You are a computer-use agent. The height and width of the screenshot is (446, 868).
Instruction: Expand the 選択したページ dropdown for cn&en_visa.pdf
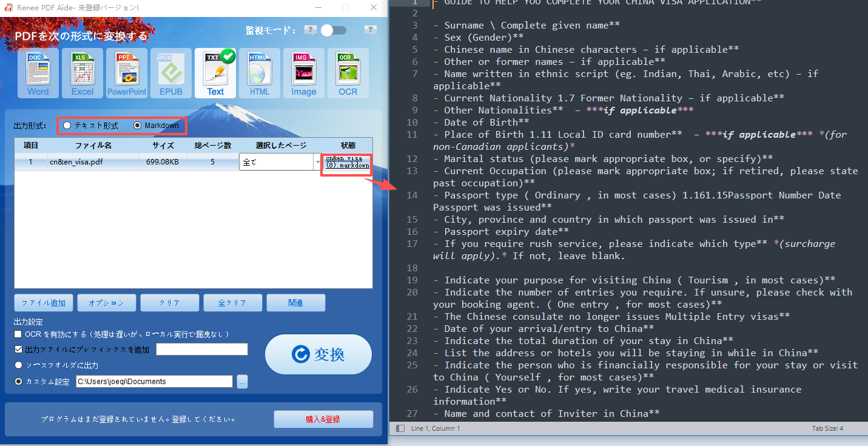(317, 162)
